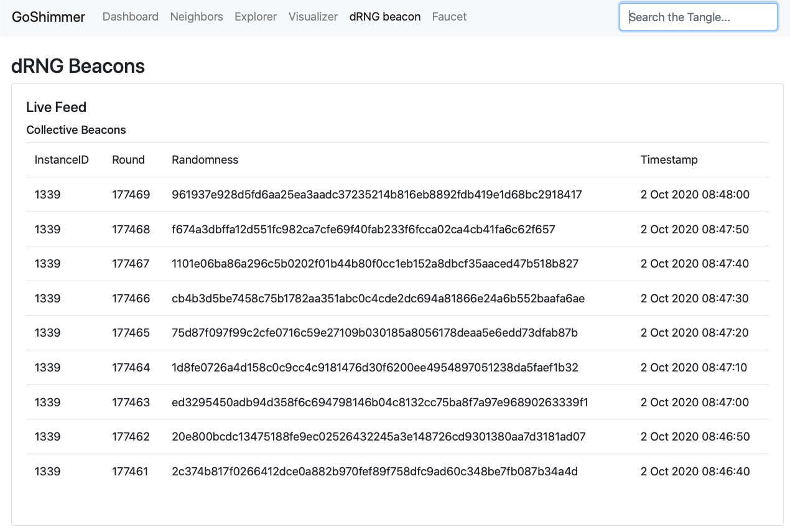The height and width of the screenshot is (532, 790).
Task: Click the GoShimmer brand link
Action: tap(49, 17)
